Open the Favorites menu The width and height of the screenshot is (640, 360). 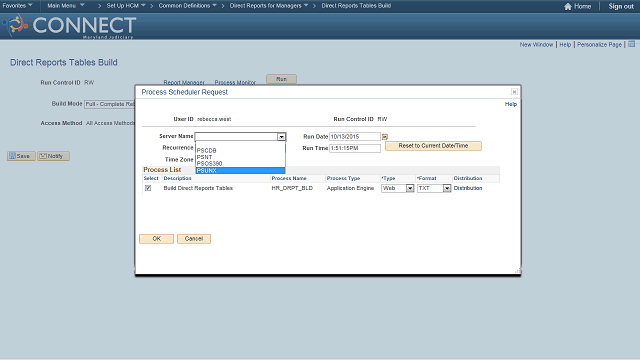click(17, 6)
